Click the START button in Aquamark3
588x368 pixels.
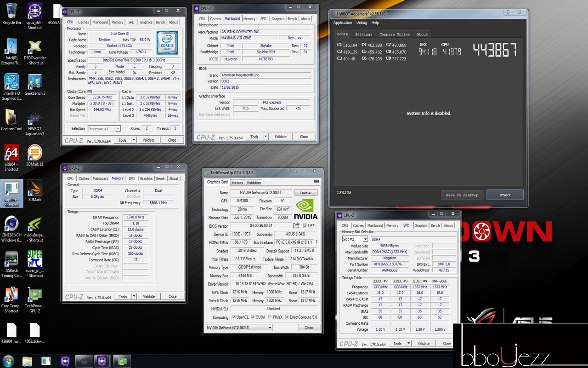pyautogui.click(x=505, y=195)
